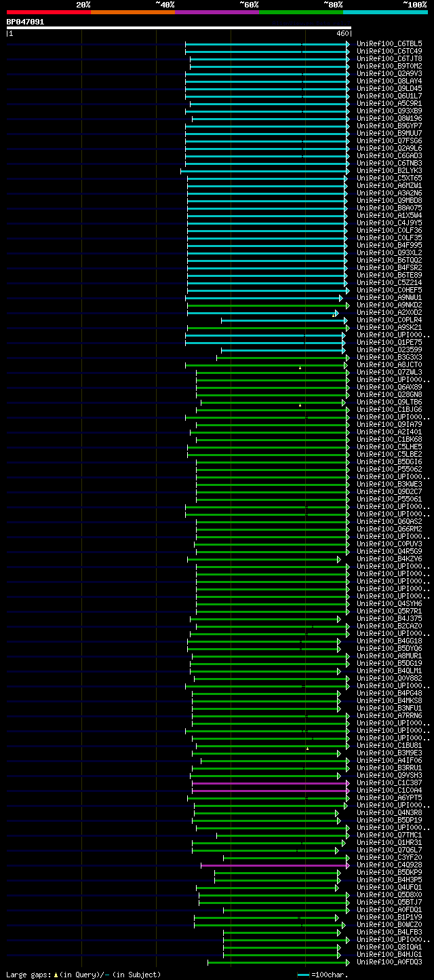Select the UniRef100_Q5BTJ7 label
The width and height of the screenshot is (434, 980).
tap(389, 902)
